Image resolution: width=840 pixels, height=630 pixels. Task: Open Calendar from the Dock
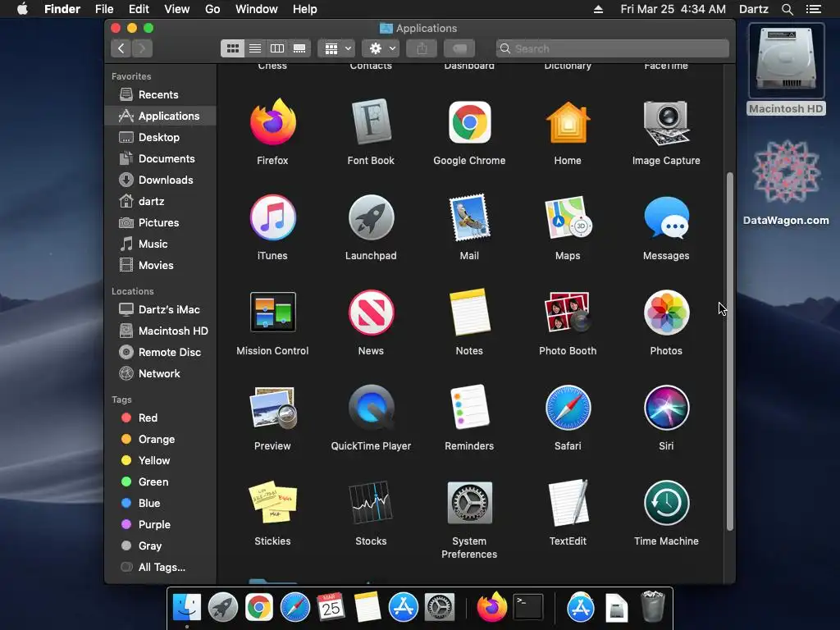[331, 607]
